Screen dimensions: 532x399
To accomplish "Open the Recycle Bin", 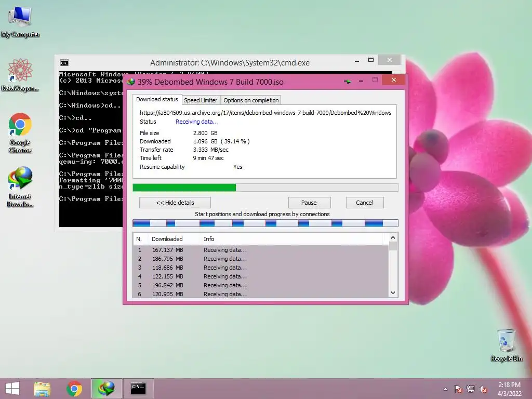I will tap(506, 345).
